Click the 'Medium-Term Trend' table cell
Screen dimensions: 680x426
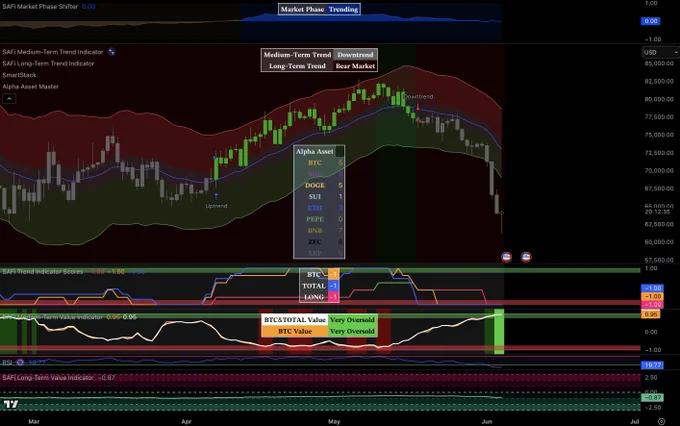click(x=297, y=55)
